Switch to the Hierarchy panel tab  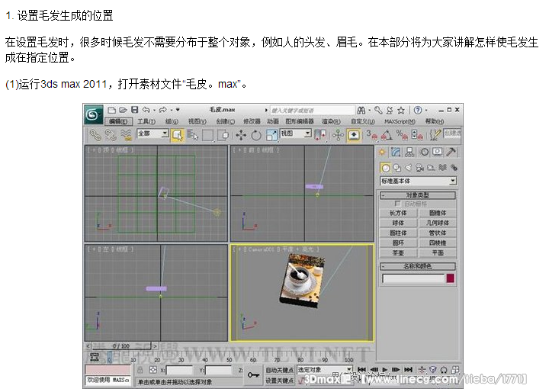[409, 152]
